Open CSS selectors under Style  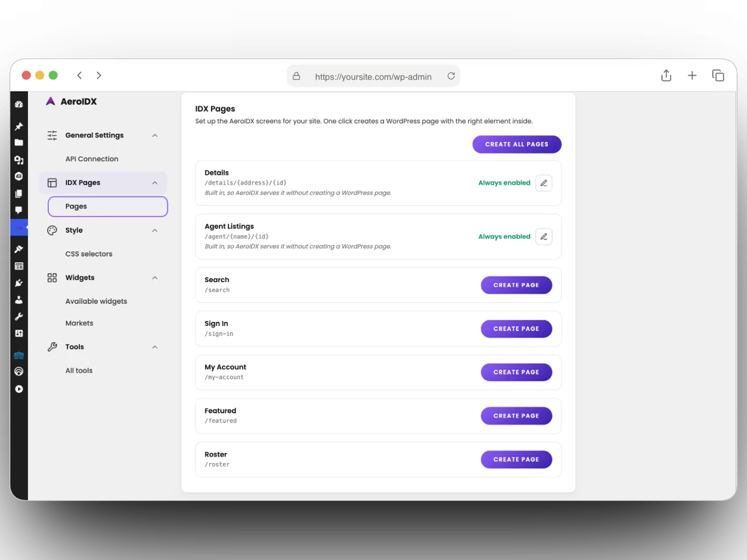pos(89,254)
